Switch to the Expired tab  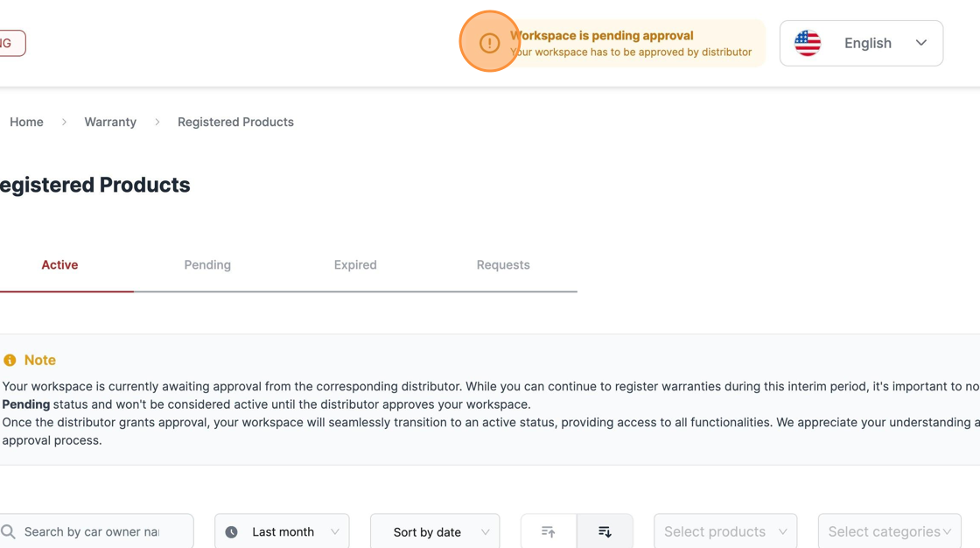[355, 264]
